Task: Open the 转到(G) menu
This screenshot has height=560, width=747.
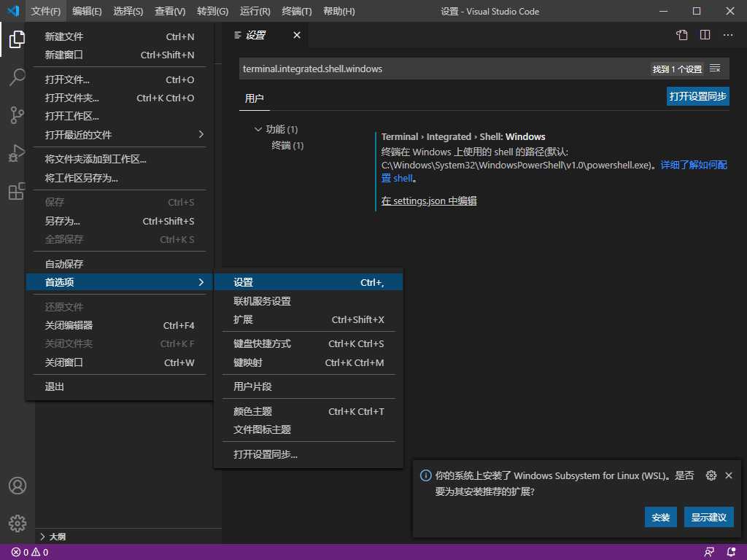Action: [x=212, y=11]
